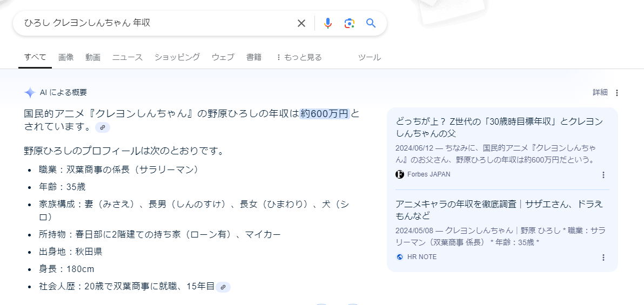Click the AI による概要 label
Viewport: 644px width, 305px height.
click(x=63, y=93)
